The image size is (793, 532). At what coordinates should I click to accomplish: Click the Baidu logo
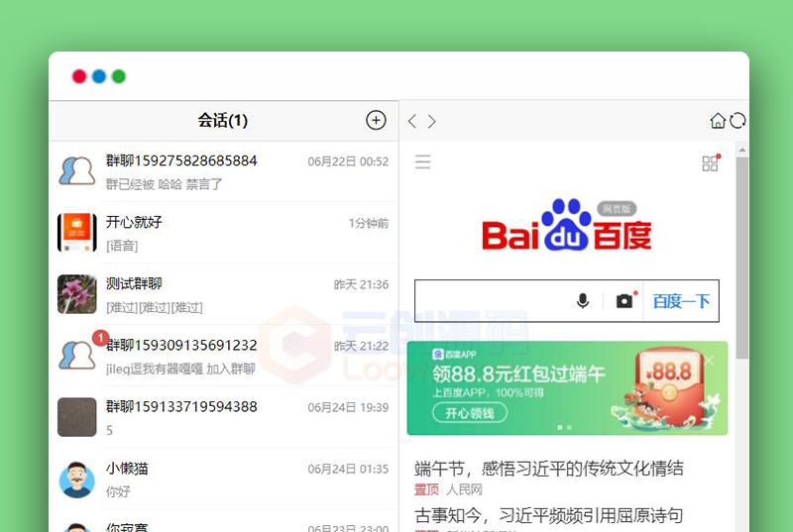pos(566,225)
